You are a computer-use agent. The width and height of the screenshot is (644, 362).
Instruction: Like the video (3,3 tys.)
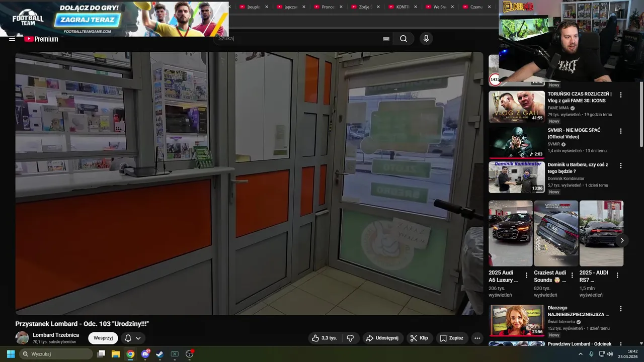[325, 338]
